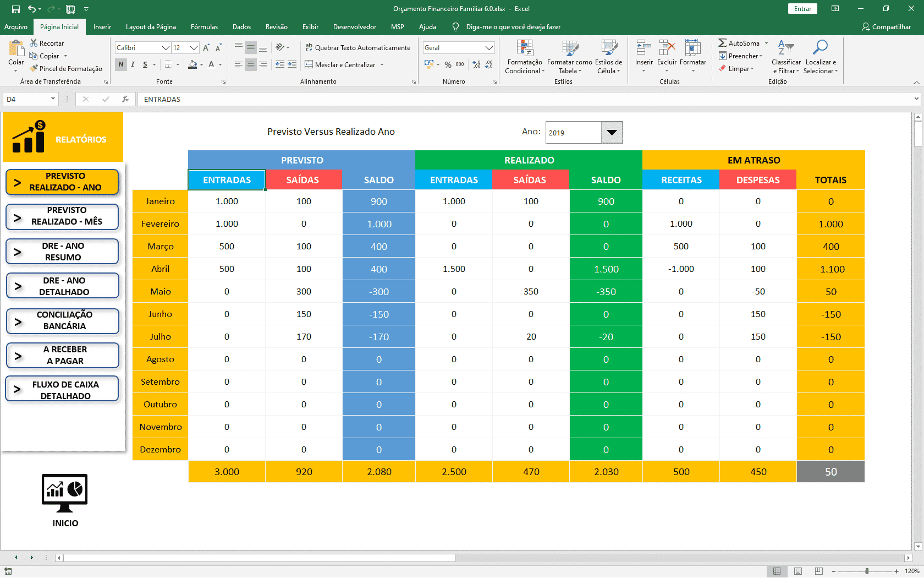Open Classificar e Filtrar
Image resolution: width=924 pixels, height=578 pixels.
pyautogui.click(x=786, y=57)
